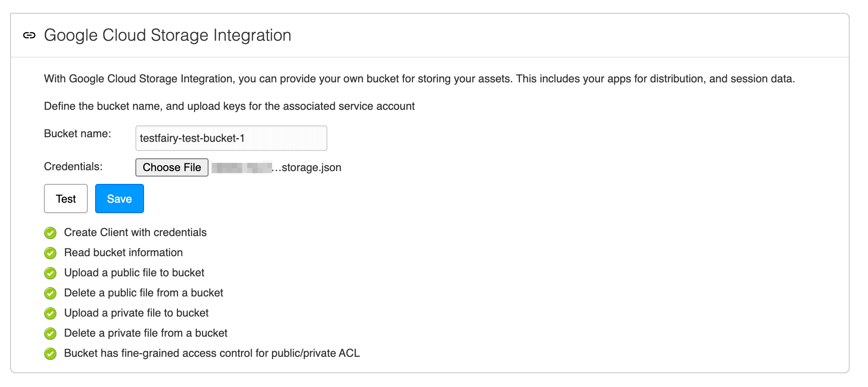
Task: Click green check for Upload a private file
Action: pyautogui.click(x=50, y=313)
